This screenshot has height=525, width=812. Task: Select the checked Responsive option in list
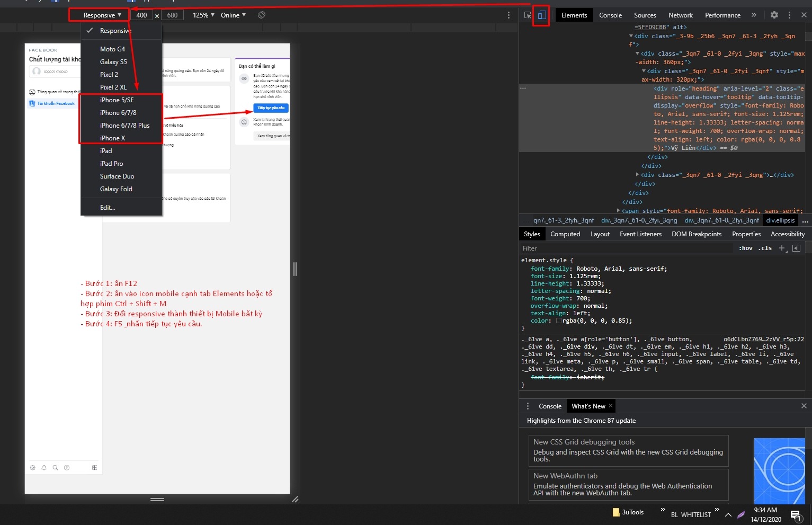point(115,31)
